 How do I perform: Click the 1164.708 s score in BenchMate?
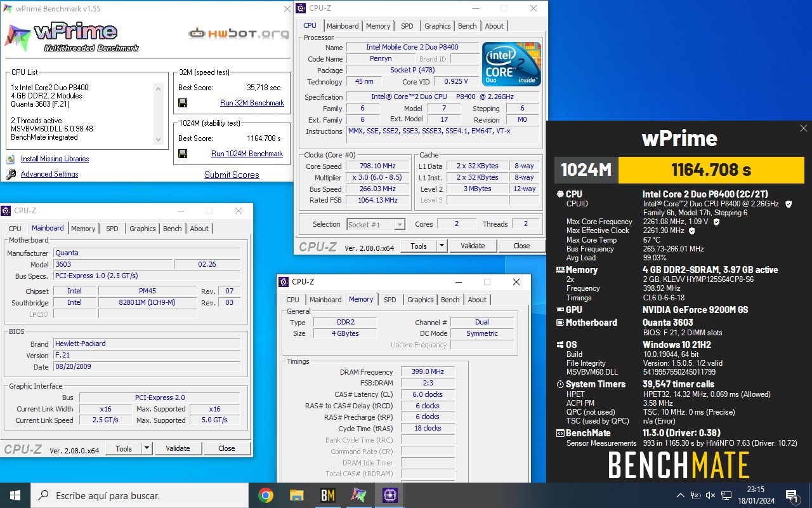[711, 170]
